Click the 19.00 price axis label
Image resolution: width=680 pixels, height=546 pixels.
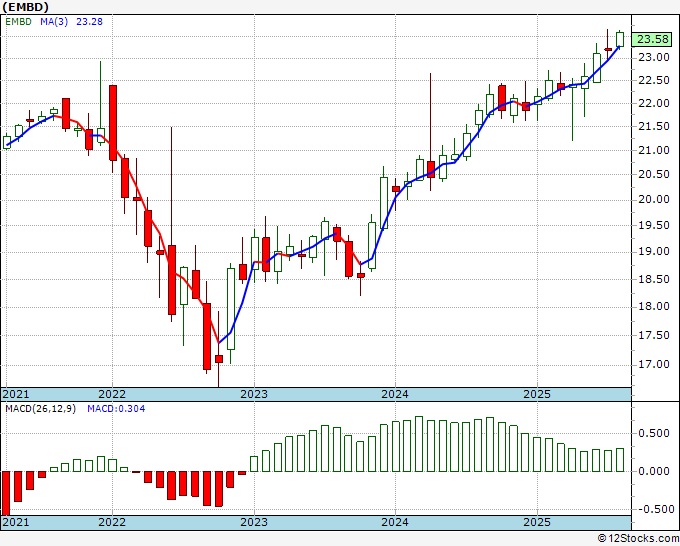click(654, 252)
